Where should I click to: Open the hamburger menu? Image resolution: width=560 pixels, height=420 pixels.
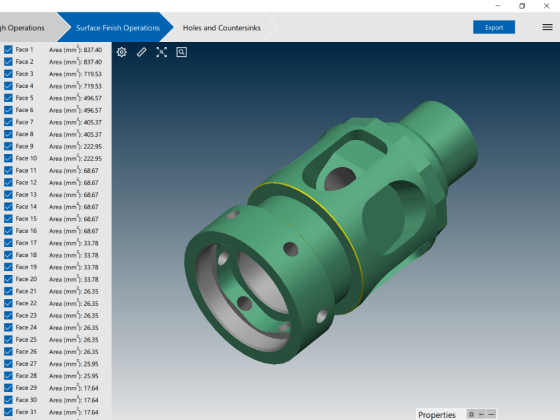pyautogui.click(x=547, y=27)
